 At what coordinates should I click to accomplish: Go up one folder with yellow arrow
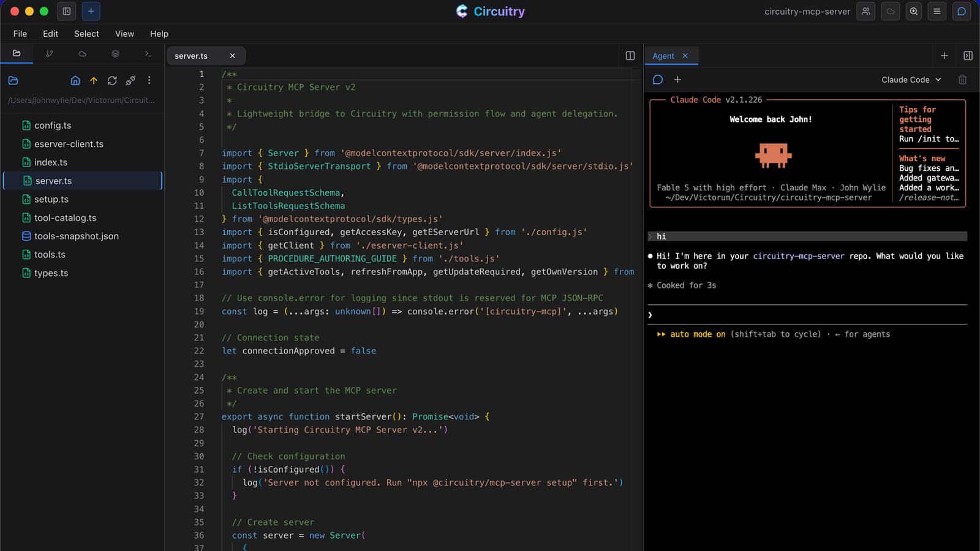pyautogui.click(x=94, y=80)
